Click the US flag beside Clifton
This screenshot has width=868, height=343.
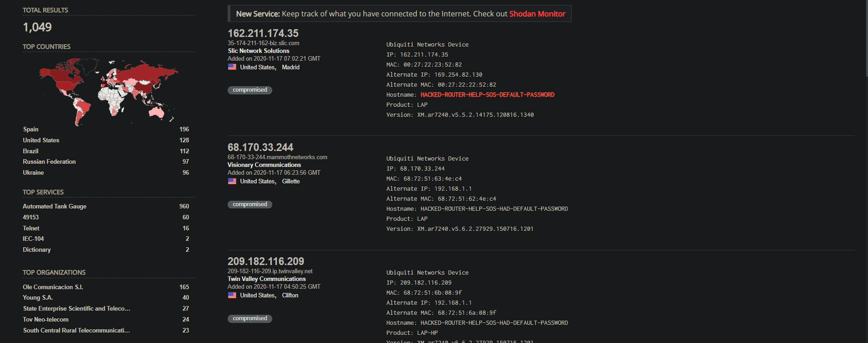coord(232,295)
